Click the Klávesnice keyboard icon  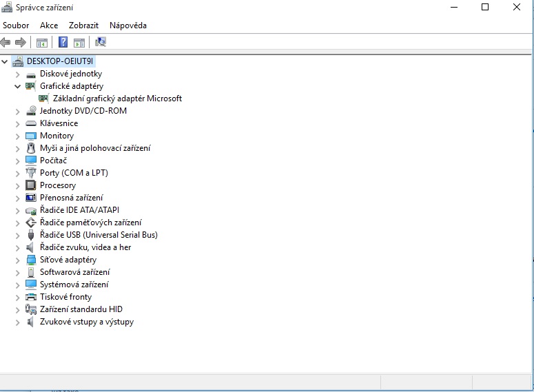point(31,123)
